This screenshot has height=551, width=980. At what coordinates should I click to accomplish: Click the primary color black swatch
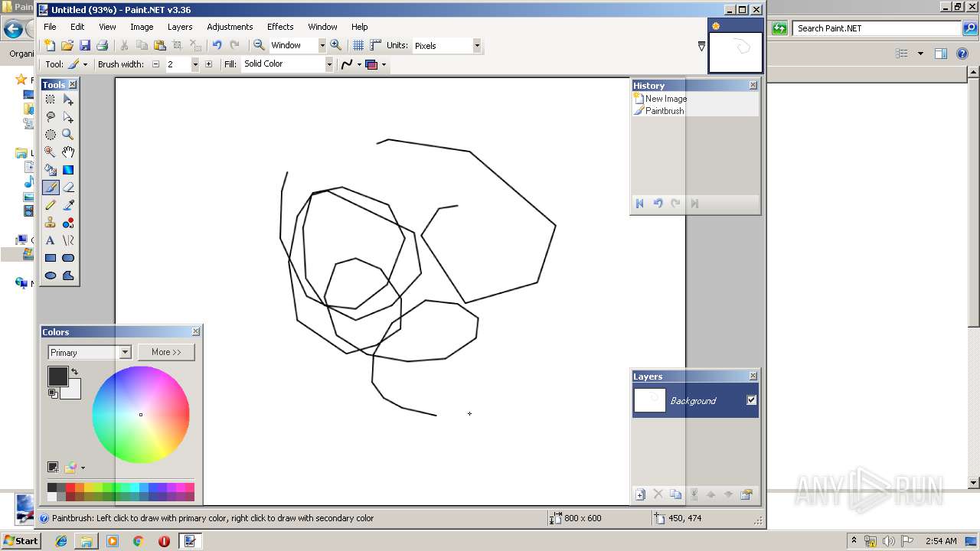click(x=57, y=376)
